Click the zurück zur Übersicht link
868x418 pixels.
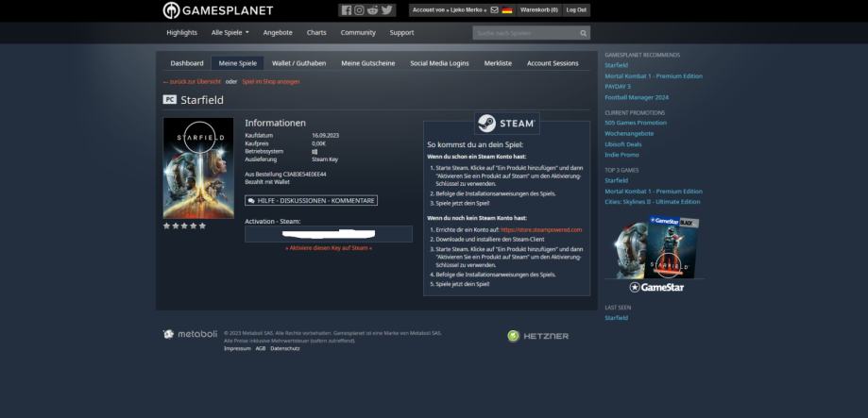pos(192,82)
